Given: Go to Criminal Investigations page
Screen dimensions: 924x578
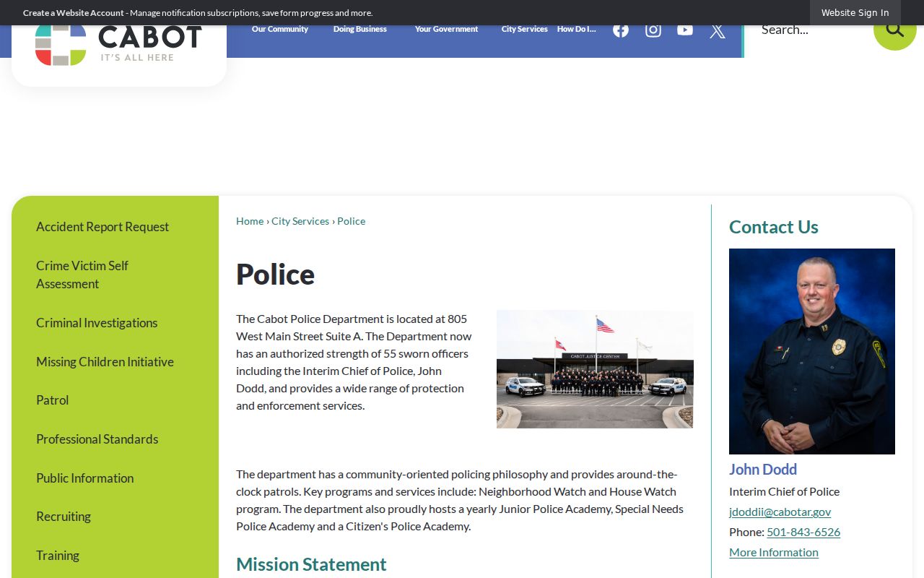Looking at the screenshot, I should pos(97,323).
